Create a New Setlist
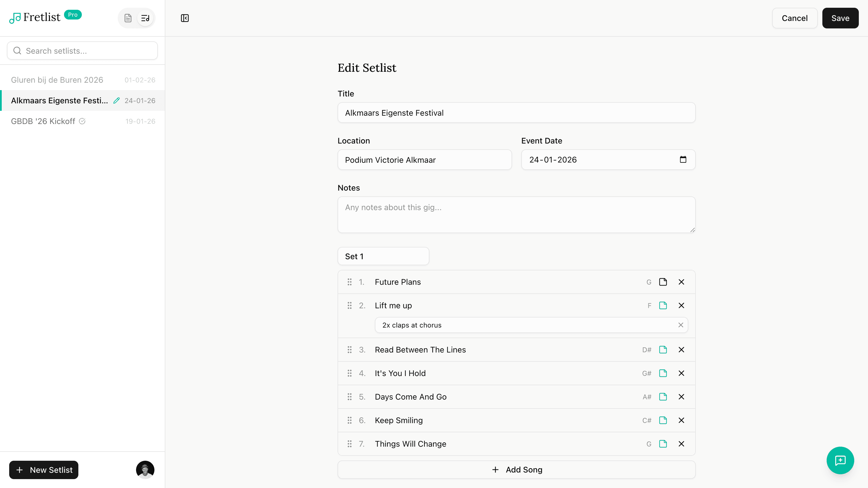This screenshot has width=868, height=488. tap(43, 470)
